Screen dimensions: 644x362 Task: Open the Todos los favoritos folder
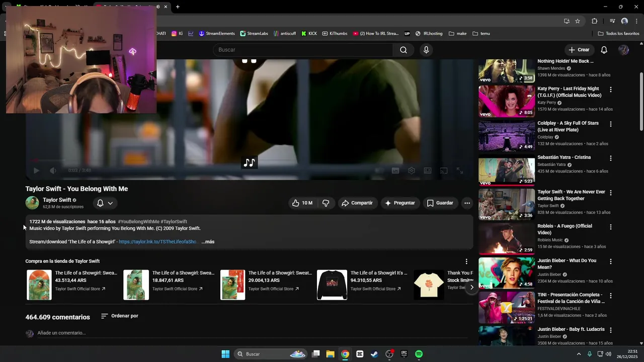[618, 34]
